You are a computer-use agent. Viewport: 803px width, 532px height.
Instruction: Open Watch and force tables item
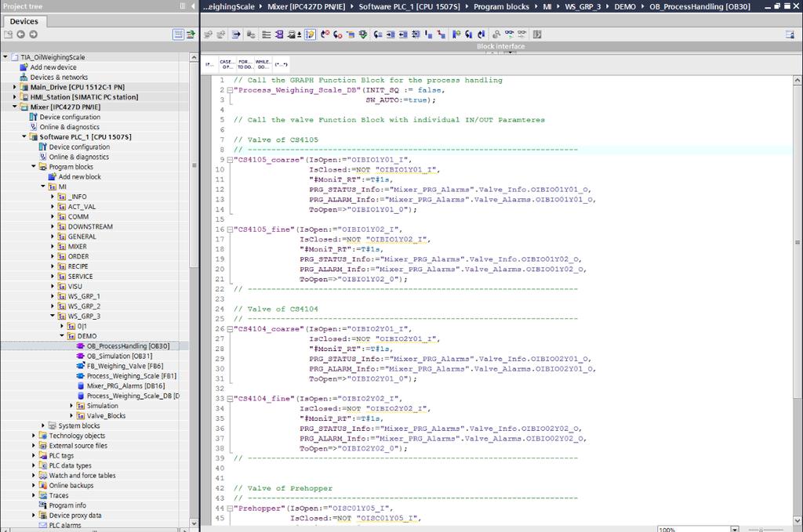(x=82, y=476)
